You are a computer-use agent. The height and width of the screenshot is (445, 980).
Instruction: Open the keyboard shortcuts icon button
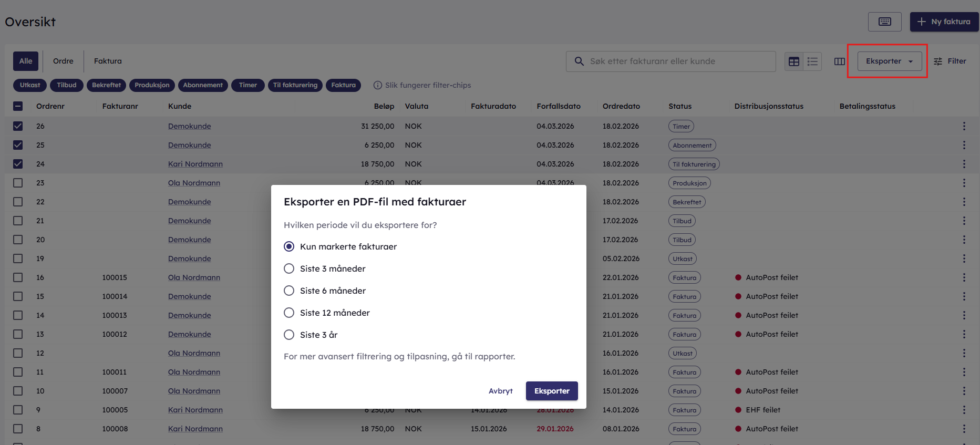[x=884, y=22]
